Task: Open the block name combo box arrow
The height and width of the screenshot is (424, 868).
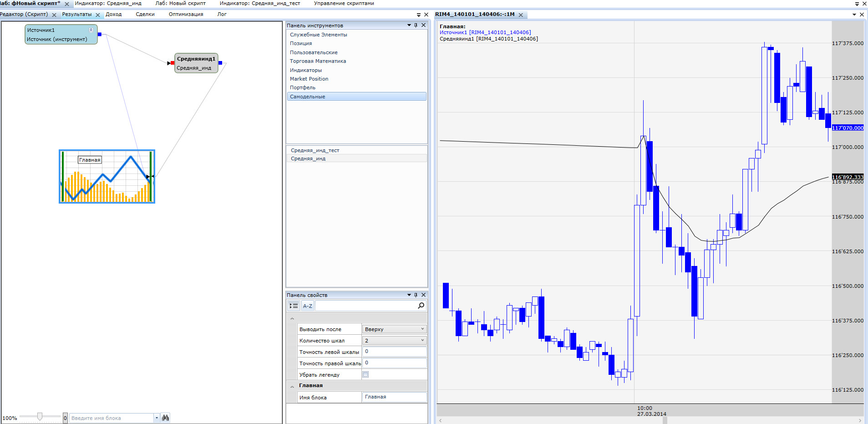Action: coord(157,418)
